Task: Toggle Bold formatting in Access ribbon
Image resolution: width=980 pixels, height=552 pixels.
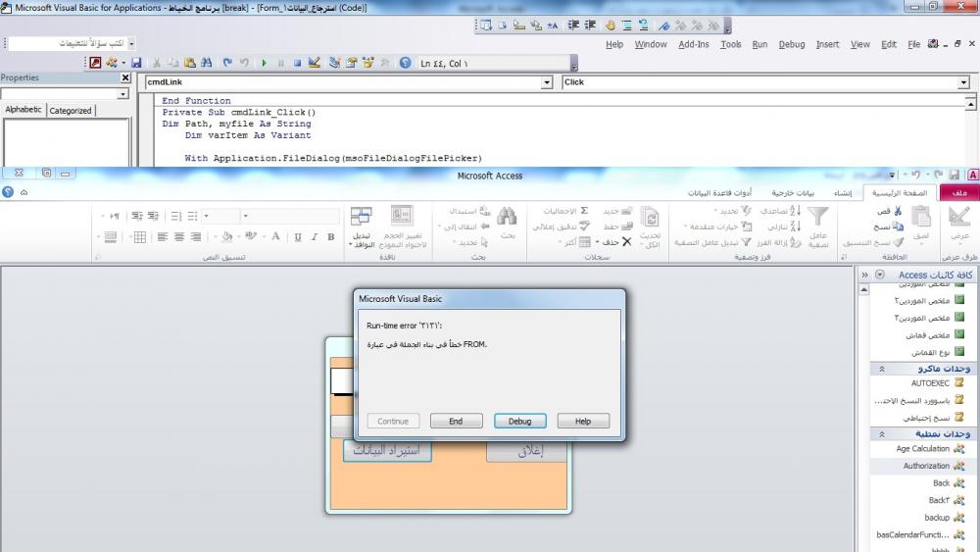Action: point(331,237)
